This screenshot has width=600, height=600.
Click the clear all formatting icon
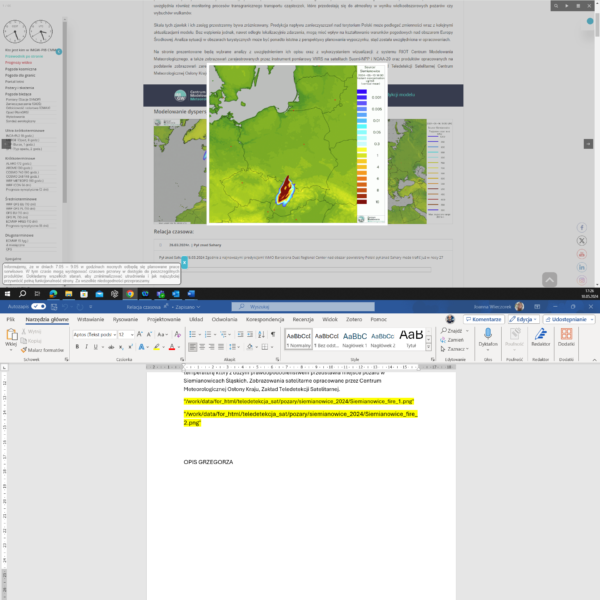point(178,334)
